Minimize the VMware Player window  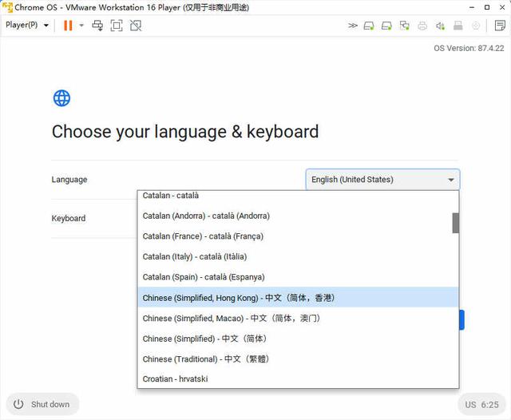click(472, 7)
